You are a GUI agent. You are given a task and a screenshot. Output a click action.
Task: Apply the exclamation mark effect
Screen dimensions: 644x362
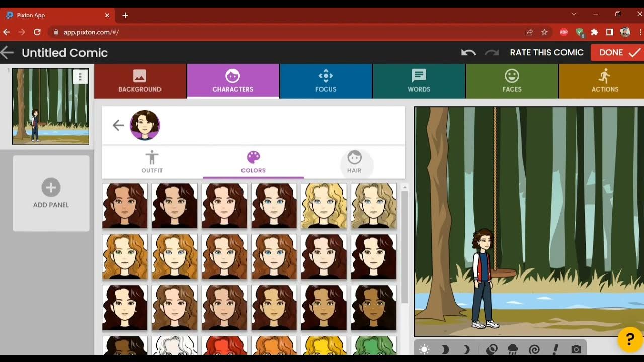click(555, 349)
